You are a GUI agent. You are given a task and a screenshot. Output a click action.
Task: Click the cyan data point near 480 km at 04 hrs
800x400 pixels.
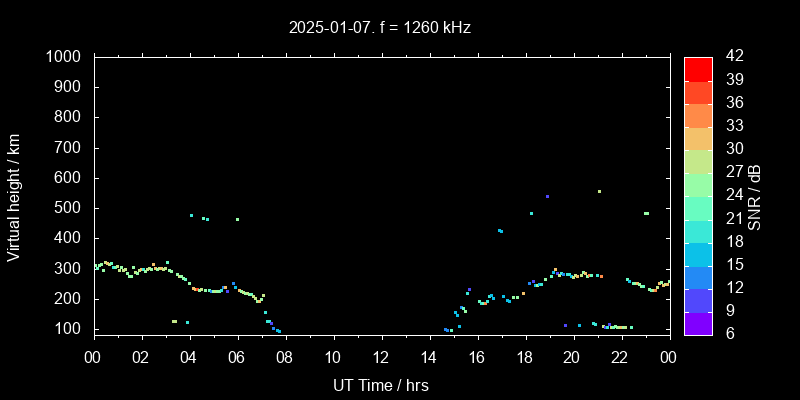[x=191, y=215]
